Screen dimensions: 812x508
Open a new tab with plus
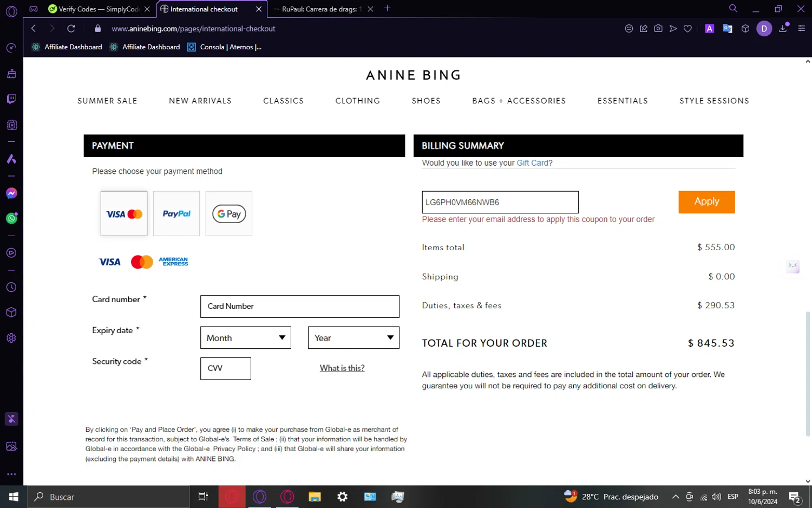[x=387, y=9]
